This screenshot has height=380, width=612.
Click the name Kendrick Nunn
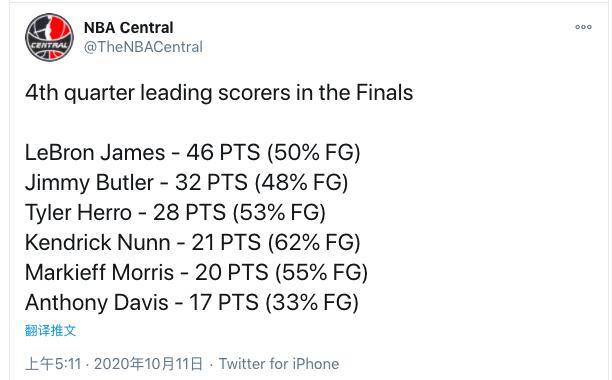[98, 242]
